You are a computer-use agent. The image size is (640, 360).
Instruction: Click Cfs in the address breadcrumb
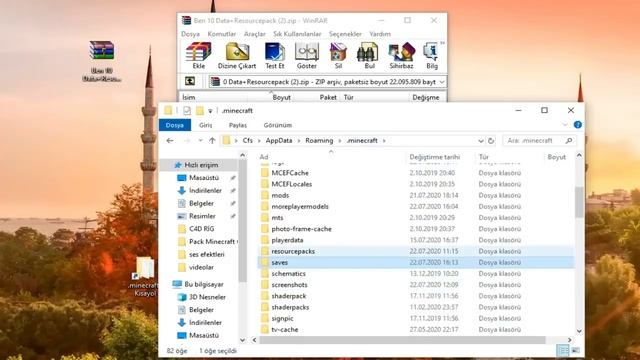tap(247, 140)
